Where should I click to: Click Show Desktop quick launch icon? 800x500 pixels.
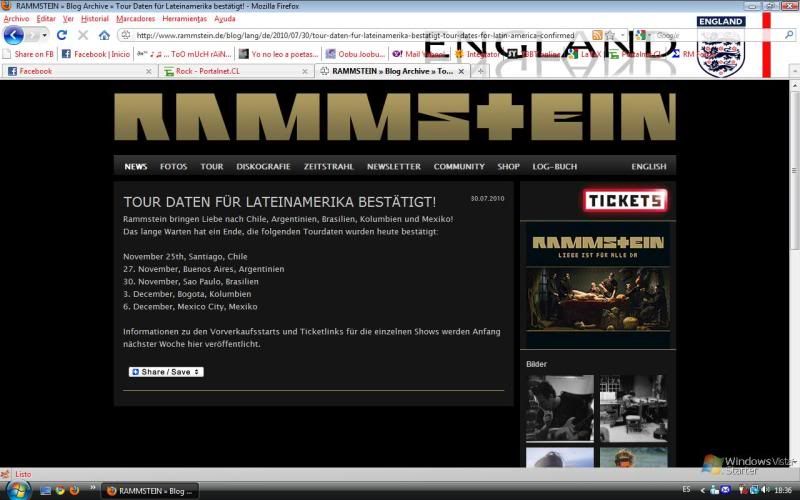(x=45, y=491)
